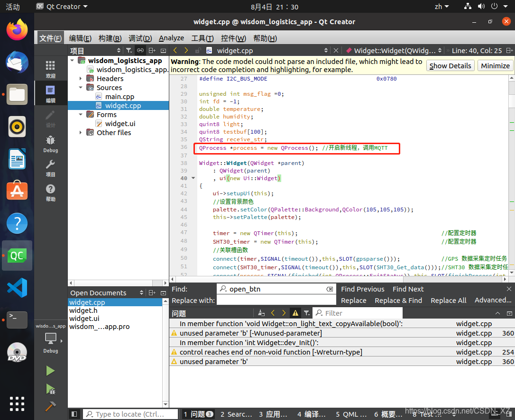515x420 pixels.
Task: Open the Help (帮助) mode
Action: pyautogui.click(x=50, y=193)
